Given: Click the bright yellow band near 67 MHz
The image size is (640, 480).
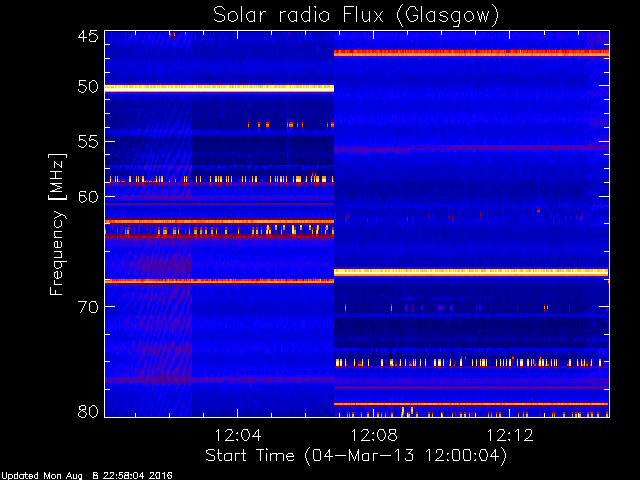Looking at the screenshot, I should (x=471, y=272).
